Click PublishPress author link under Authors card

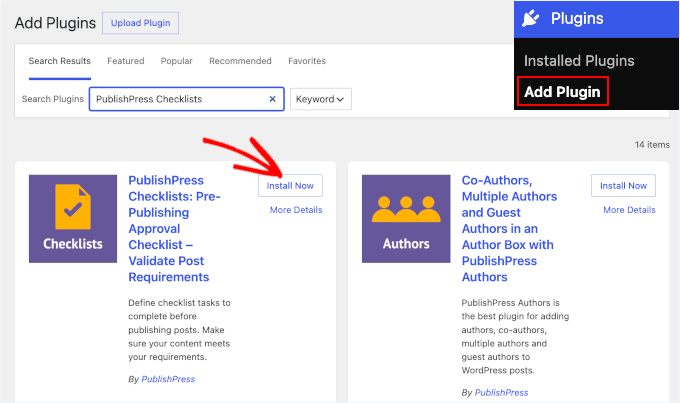point(501,393)
